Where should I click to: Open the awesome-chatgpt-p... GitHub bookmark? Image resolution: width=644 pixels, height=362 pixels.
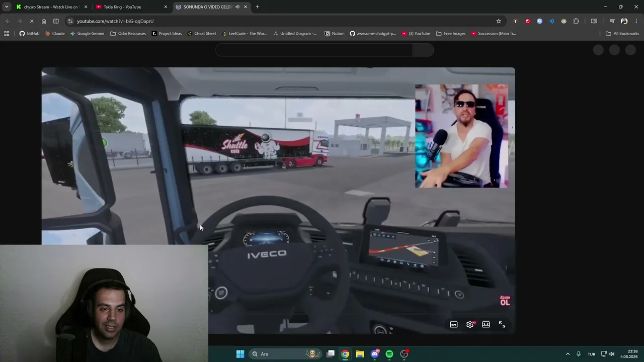(x=373, y=34)
